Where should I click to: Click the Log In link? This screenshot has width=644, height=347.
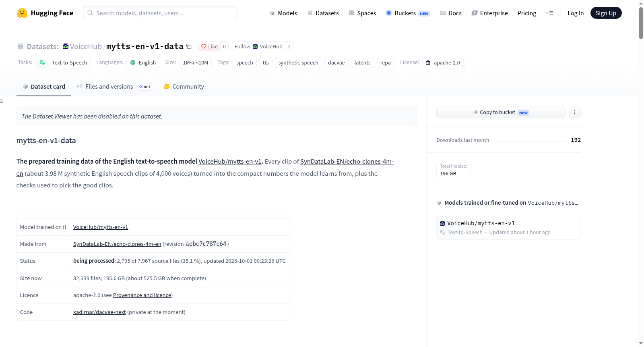coord(576,13)
